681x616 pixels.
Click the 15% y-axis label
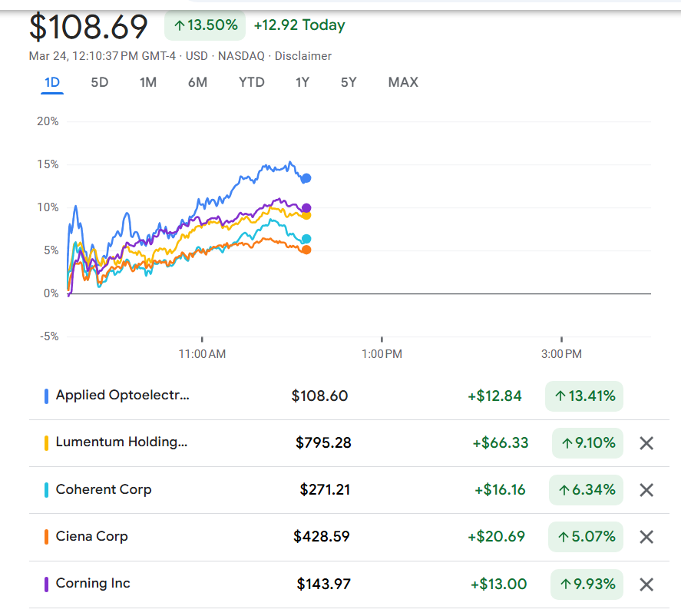48,164
